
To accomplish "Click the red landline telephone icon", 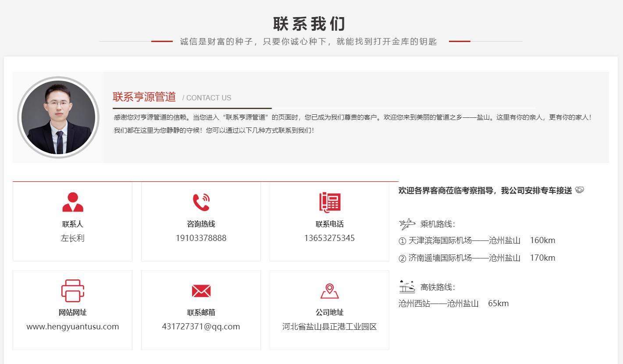I will [330, 202].
